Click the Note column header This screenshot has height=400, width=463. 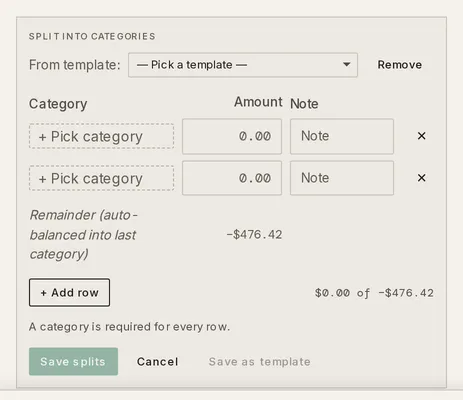tap(304, 104)
